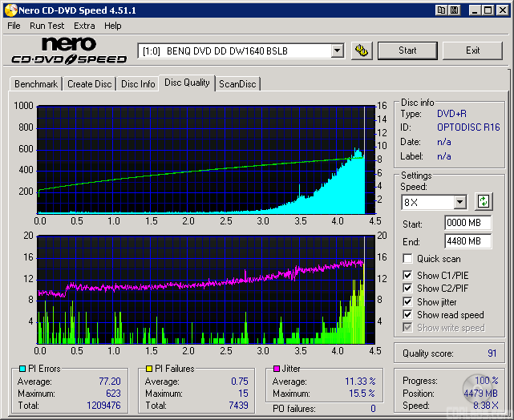Expand the 8X speed dropdown

click(x=459, y=203)
